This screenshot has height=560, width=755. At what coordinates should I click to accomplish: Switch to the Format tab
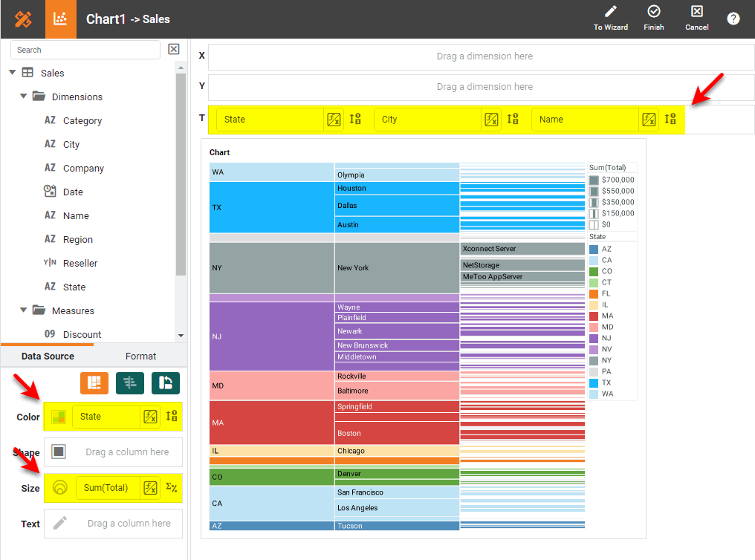140,356
